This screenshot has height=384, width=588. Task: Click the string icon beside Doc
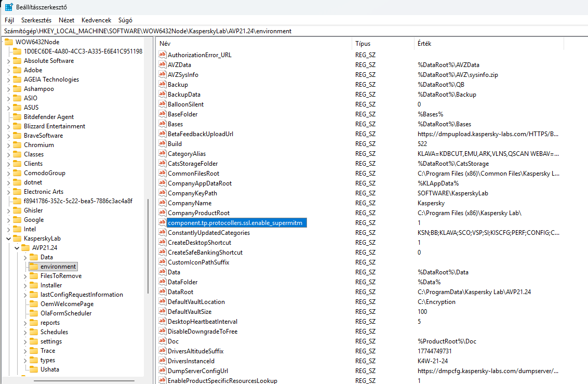coord(163,341)
